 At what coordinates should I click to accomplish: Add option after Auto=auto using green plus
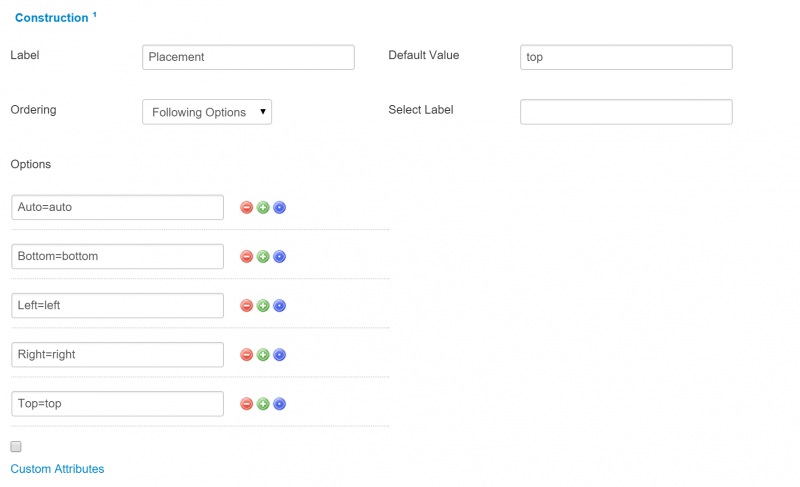(x=263, y=208)
